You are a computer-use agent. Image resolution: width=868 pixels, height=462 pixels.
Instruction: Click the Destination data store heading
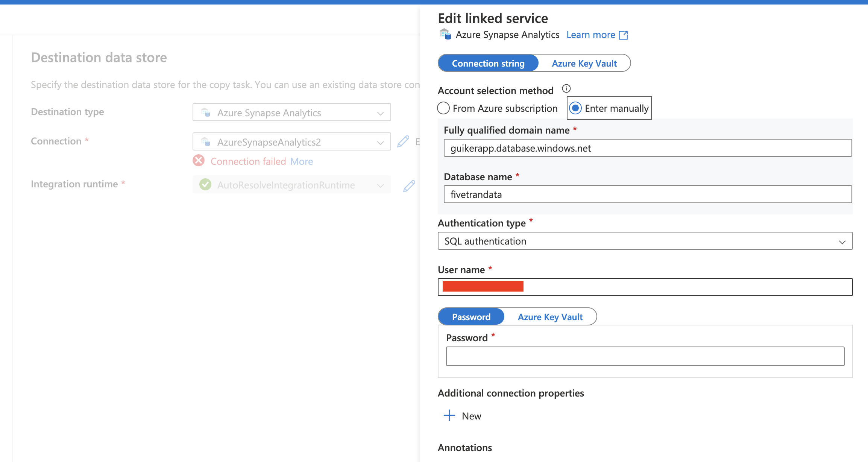pyautogui.click(x=99, y=58)
